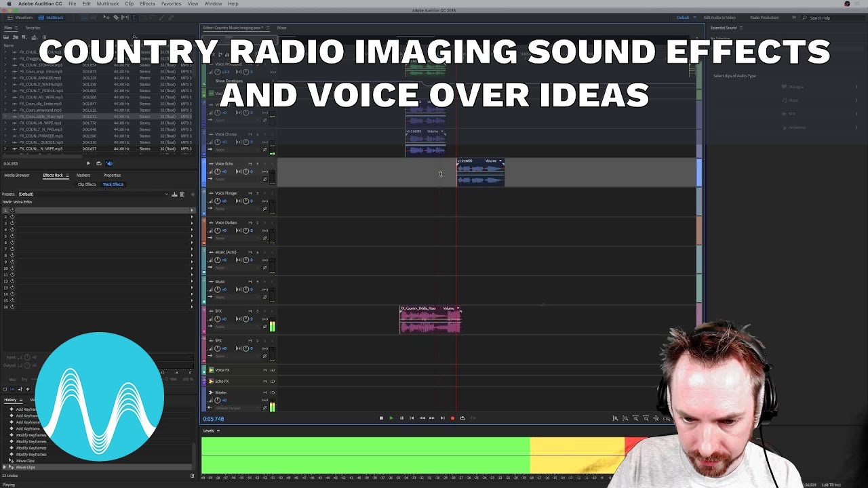The width and height of the screenshot is (868, 488).
Task: Switch to the Markers tab
Action: tap(83, 176)
